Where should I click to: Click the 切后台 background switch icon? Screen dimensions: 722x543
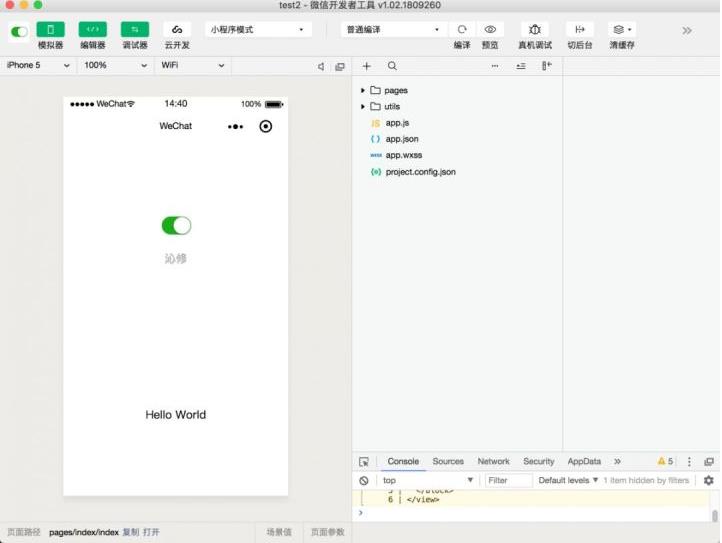click(580, 30)
